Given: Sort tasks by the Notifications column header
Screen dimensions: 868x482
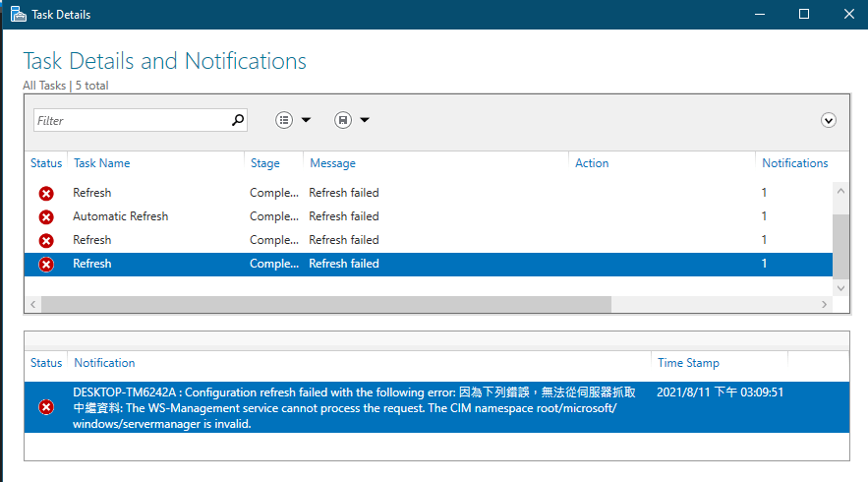Looking at the screenshot, I should 795,163.
